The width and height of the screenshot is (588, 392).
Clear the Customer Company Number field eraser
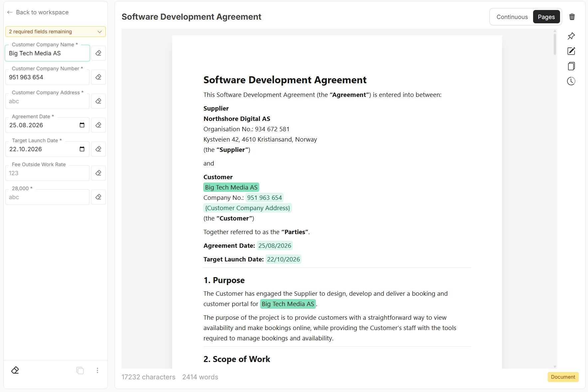tap(98, 77)
